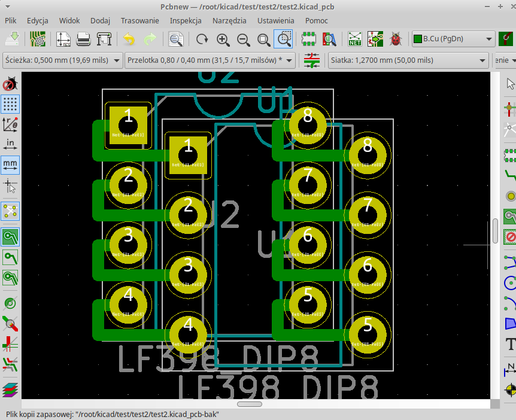Run Design Rules Check ladybug icon
516x420 pixels.
point(396,39)
